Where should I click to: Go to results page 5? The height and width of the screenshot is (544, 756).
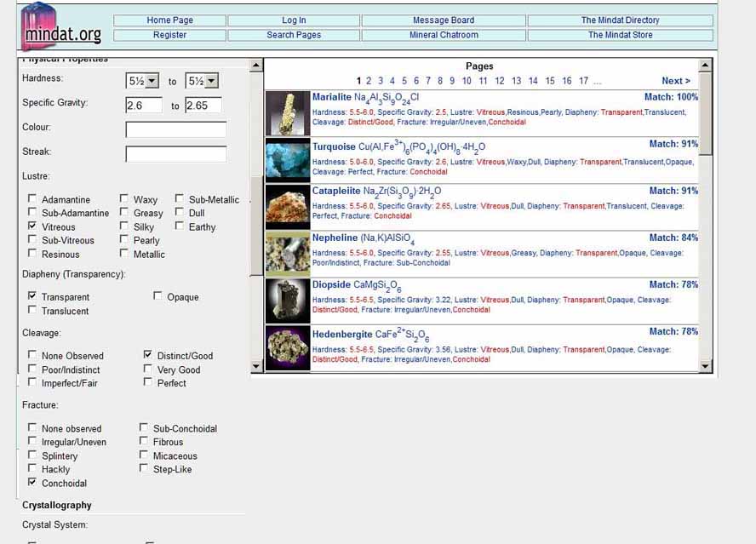(404, 81)
